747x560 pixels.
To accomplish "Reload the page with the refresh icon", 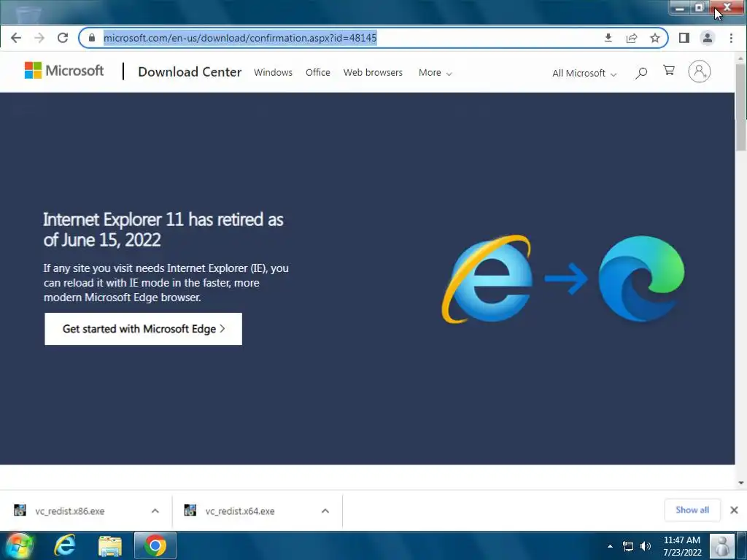I will pos(63,38).
